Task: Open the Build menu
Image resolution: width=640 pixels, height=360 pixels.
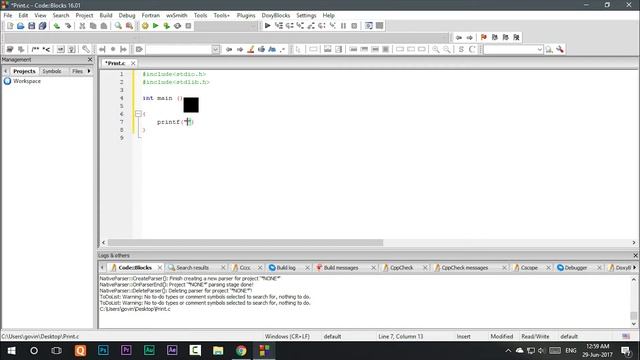Action: coord(106,15)
